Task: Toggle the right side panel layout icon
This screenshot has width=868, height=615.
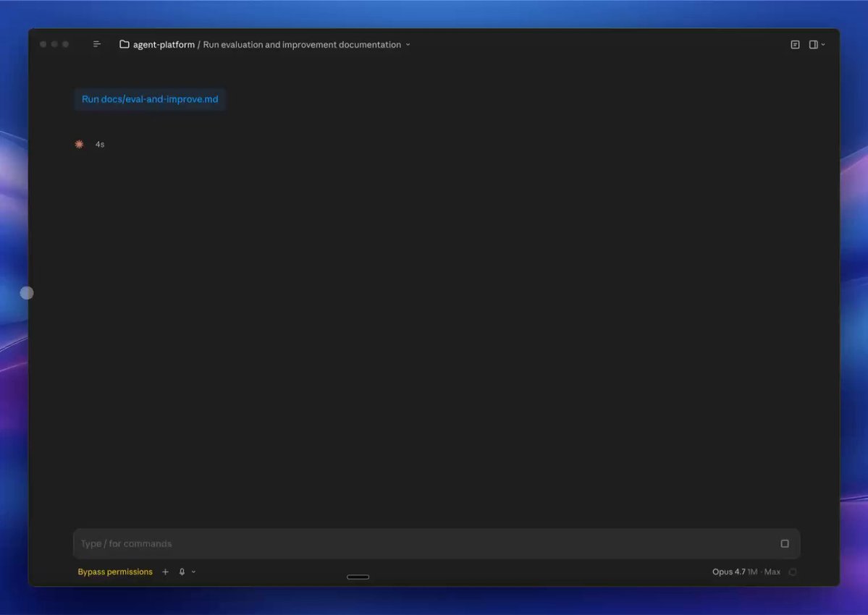Action: 813,45
